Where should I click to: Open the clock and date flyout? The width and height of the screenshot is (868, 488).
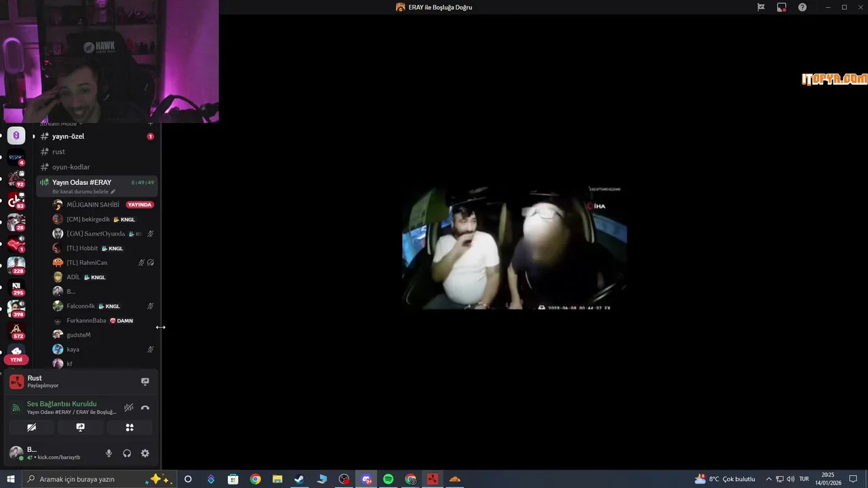(828, 479)
